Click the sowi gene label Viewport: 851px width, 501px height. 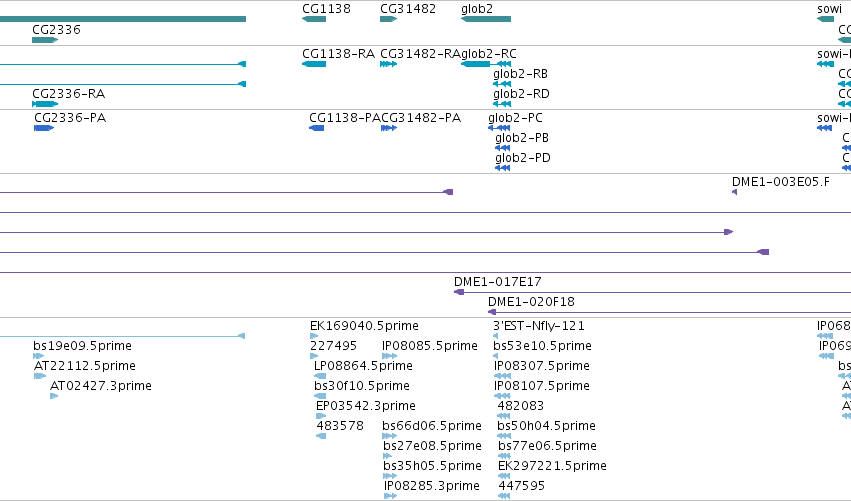[829, 9]
